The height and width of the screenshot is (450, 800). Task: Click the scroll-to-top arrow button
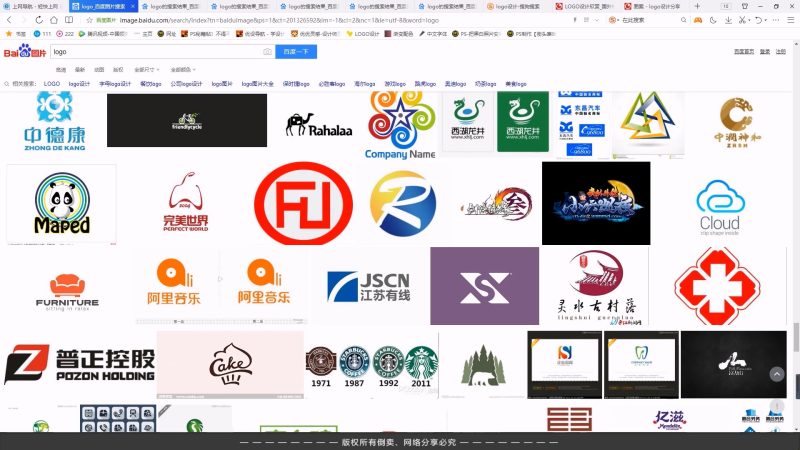point(777,374)
